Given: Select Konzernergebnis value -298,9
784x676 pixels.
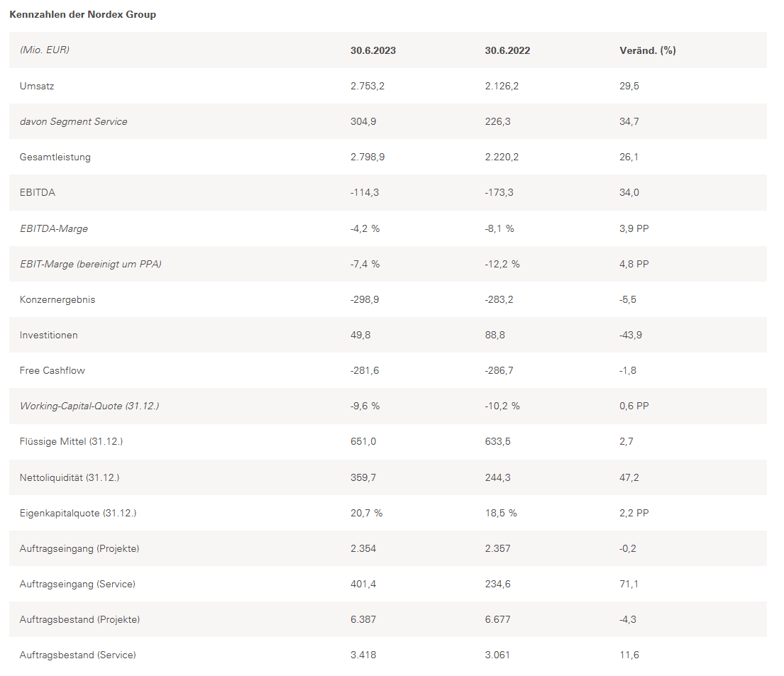Looking at the screenshot, I should [x=365, y=299].
